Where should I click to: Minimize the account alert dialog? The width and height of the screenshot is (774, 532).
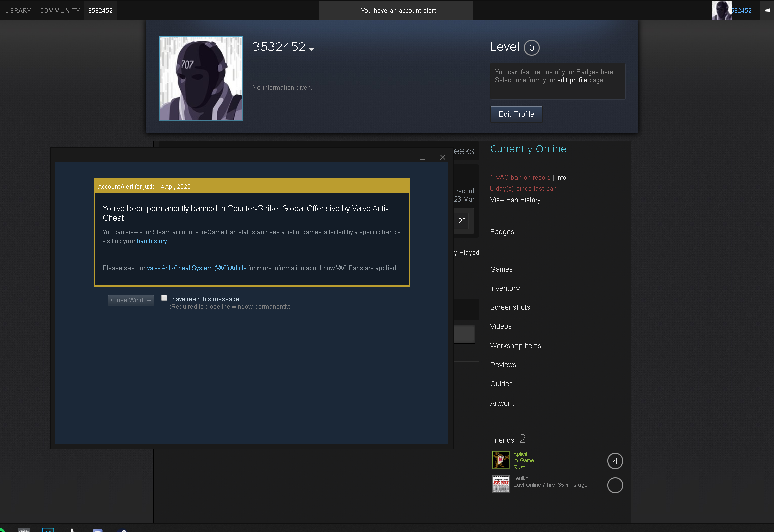pos(423,159)
